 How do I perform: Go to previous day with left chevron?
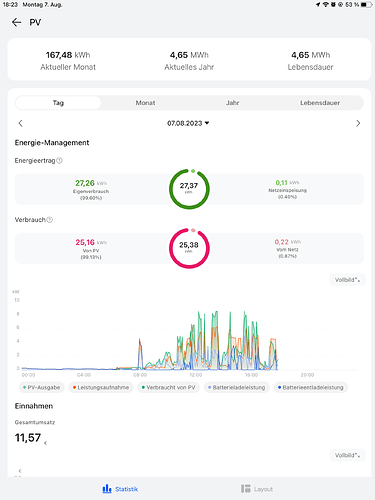[x=21, y=123]
